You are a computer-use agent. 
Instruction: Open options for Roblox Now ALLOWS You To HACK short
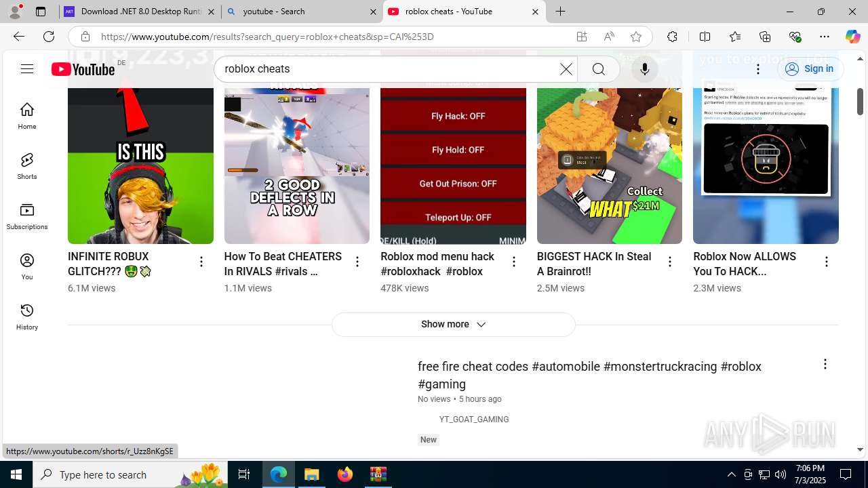827,262
